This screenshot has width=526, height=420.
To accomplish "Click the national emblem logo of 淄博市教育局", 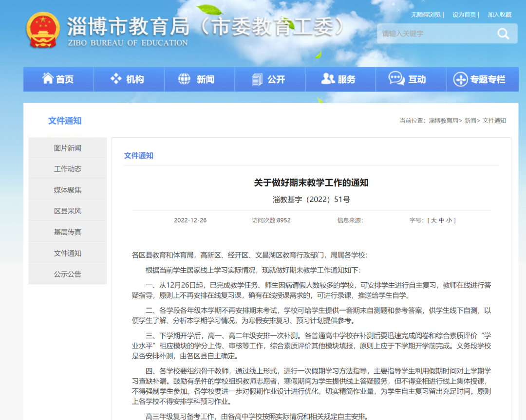I will coord(43,30).
